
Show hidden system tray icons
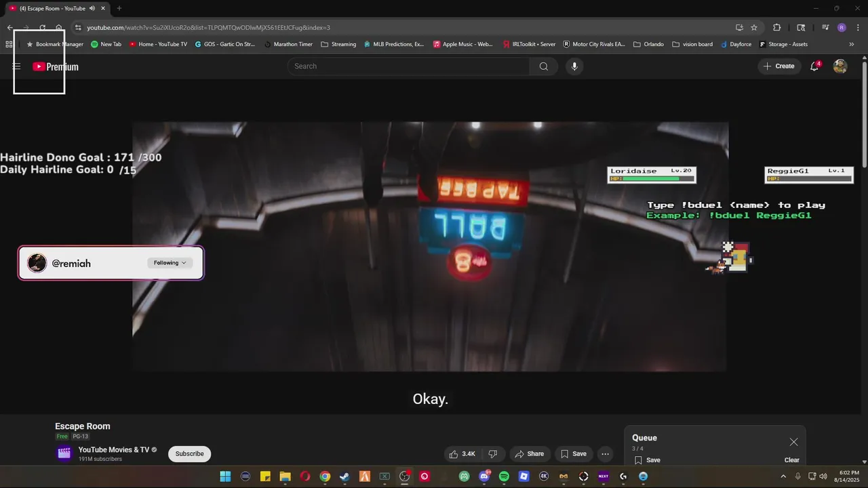pos(783,476)
